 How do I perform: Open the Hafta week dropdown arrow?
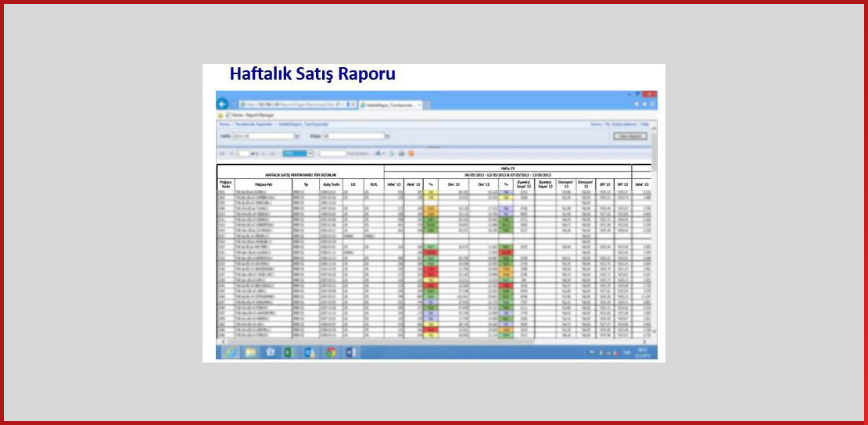click(x=297, y=136)
